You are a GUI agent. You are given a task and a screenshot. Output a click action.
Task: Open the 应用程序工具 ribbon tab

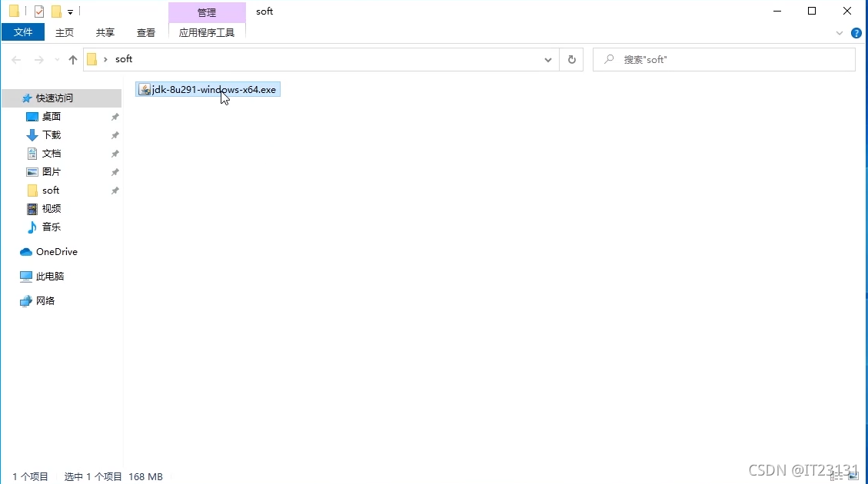[x=207, y=32]
